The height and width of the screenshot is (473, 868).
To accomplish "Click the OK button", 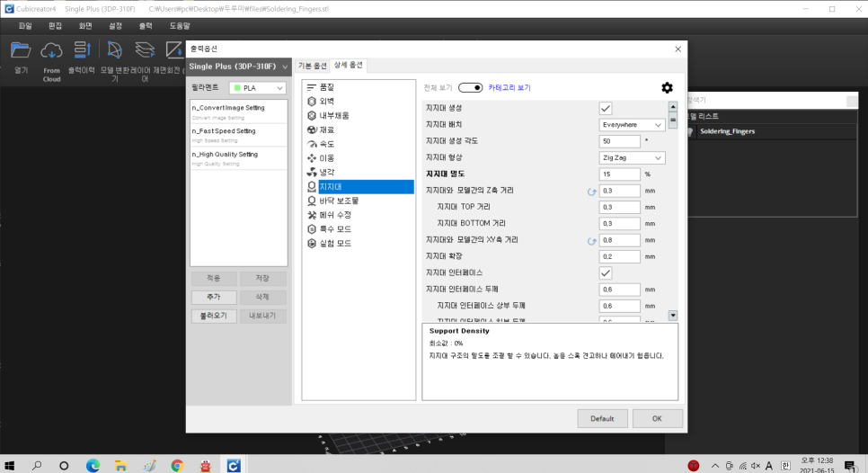I will click(x=657, y=419).
